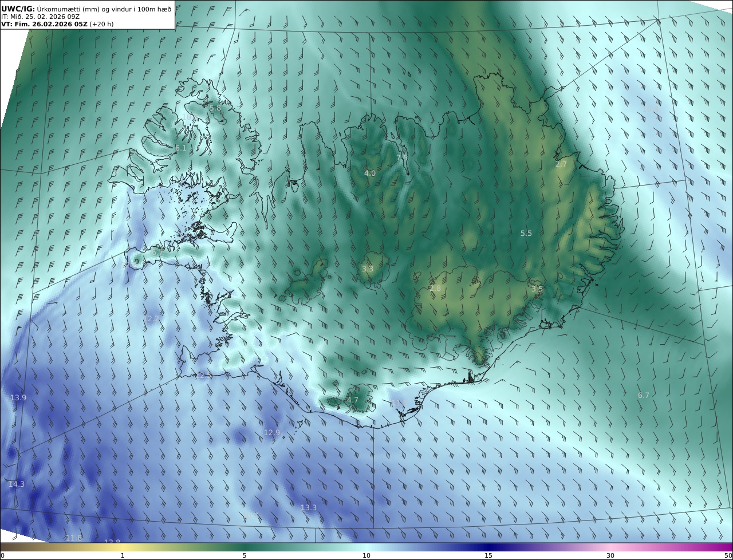
Task: Click the 2.7 value label
Action: (561, 164)
